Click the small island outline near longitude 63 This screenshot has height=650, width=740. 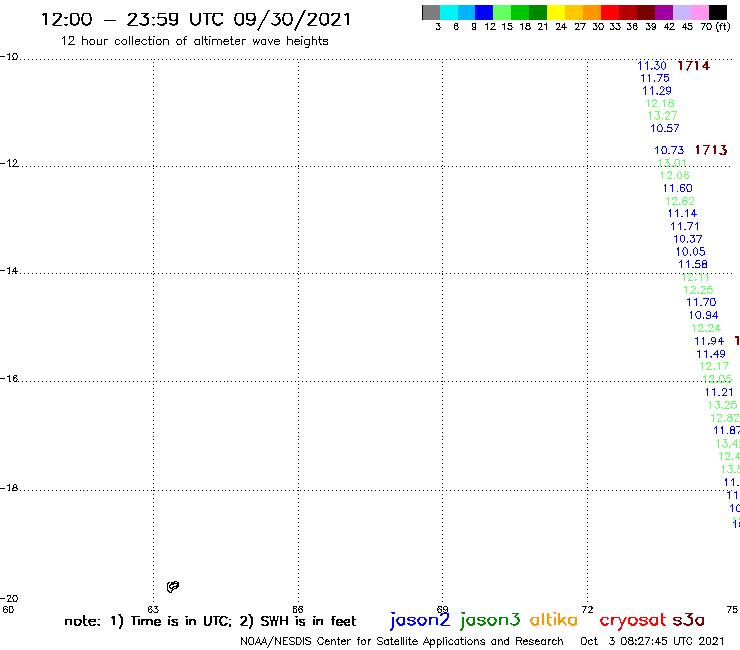point(173,587)
